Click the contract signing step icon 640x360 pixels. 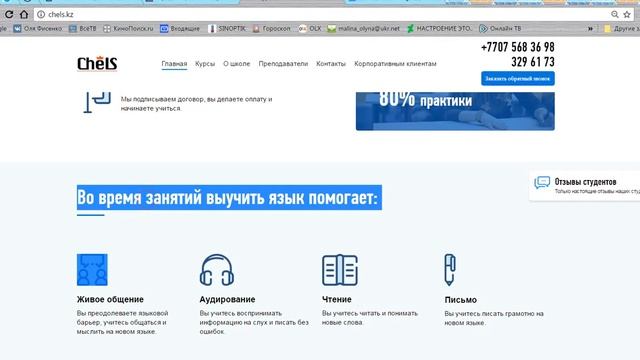coord(97,102)
